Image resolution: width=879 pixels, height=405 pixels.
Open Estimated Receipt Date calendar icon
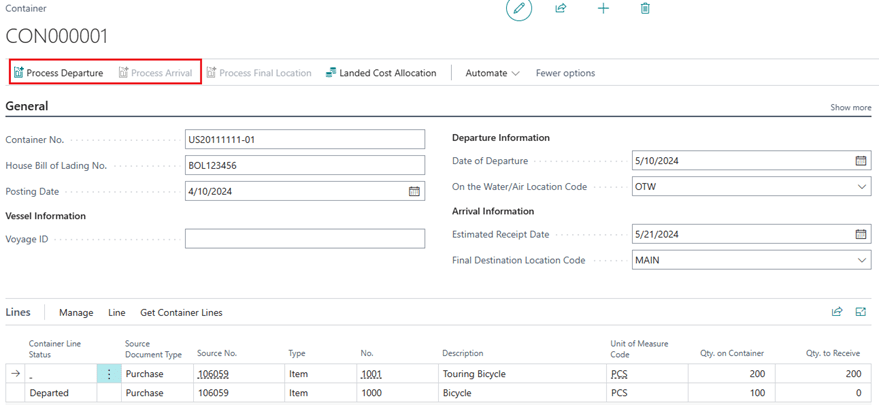tap(860, 235)
